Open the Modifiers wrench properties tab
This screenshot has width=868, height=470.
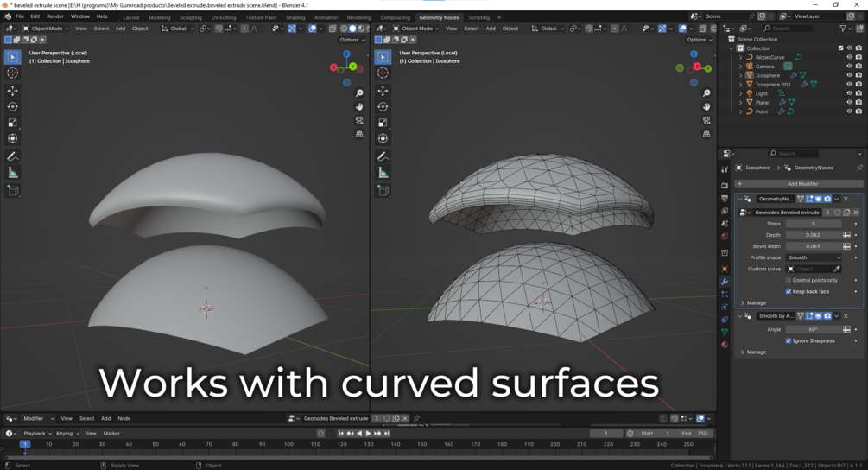pos(725,282)
